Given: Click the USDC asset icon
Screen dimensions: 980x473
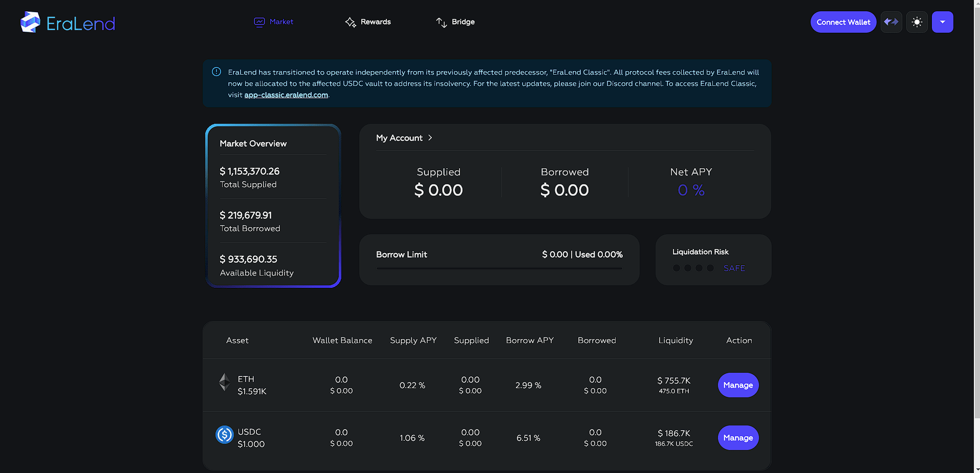Looking at the screenshot, I should 224,435.
